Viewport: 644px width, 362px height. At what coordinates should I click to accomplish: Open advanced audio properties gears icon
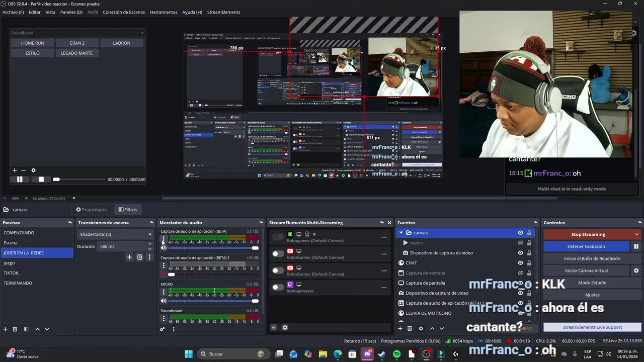click(163, 329)
